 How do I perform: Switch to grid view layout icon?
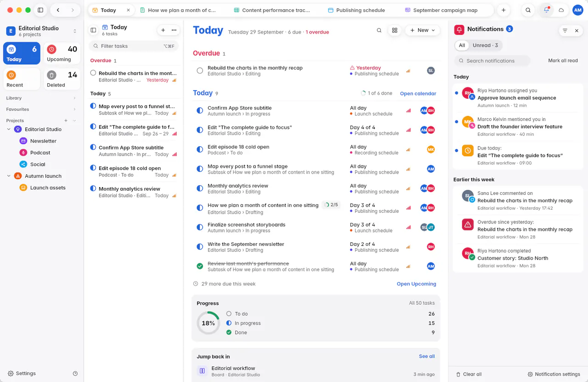[395, 30]
